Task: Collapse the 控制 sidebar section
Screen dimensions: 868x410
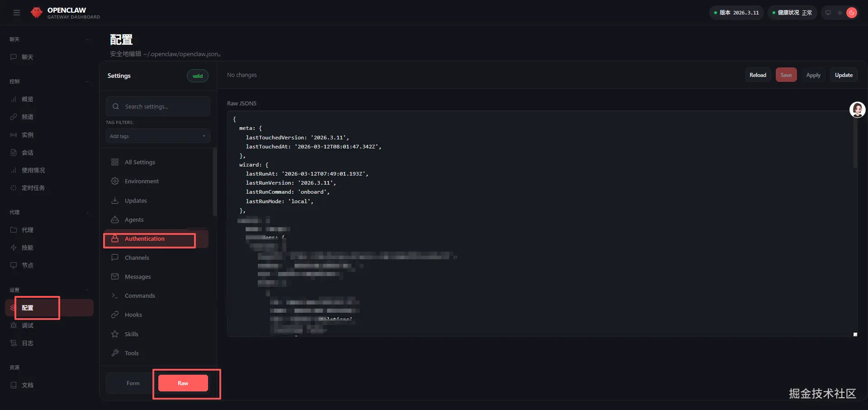Action: click(87, 81)
